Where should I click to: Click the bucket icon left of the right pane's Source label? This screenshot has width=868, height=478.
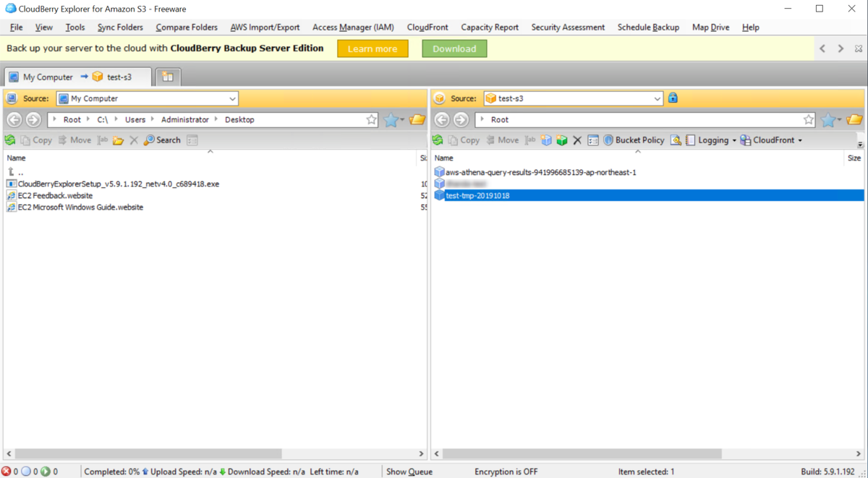[x=439, y=98]
